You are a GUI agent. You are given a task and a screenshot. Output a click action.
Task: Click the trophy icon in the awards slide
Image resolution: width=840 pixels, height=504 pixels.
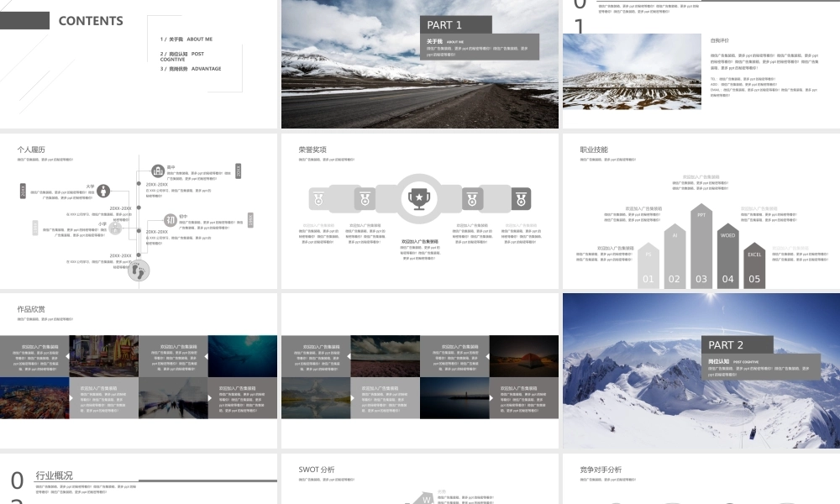417,198
